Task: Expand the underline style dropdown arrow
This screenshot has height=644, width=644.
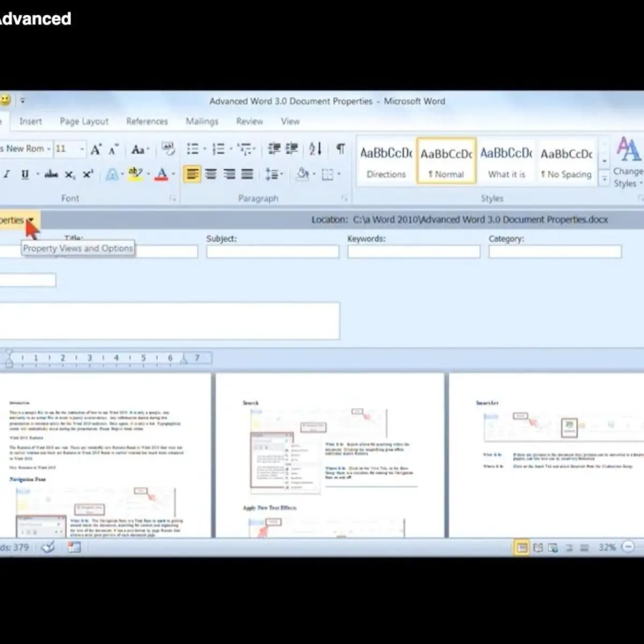Action: [x=38, y=174]
